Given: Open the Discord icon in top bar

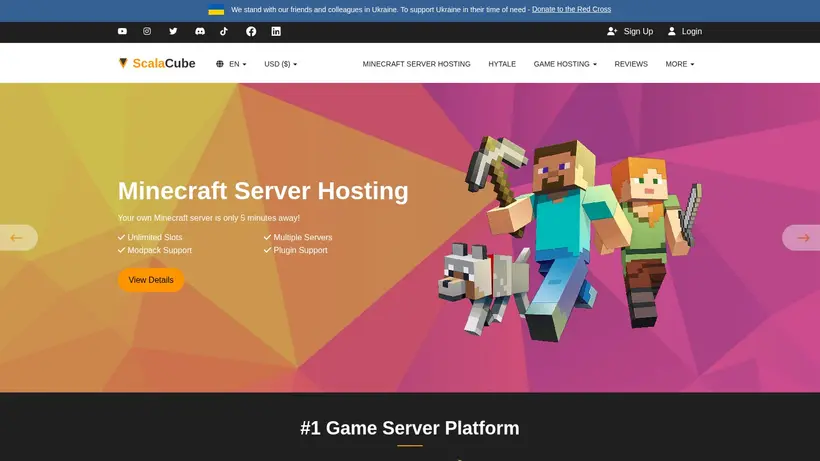Looking at the screenshot, I should [200, 31].
